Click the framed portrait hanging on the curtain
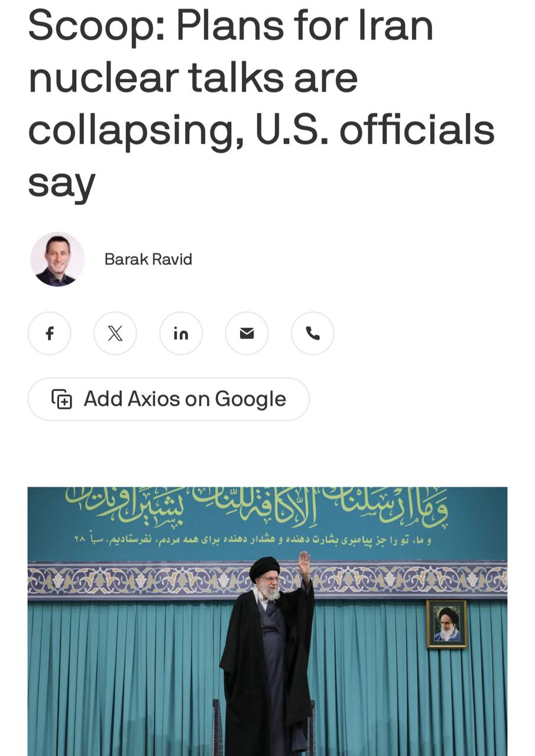 [x=447, y=624]
